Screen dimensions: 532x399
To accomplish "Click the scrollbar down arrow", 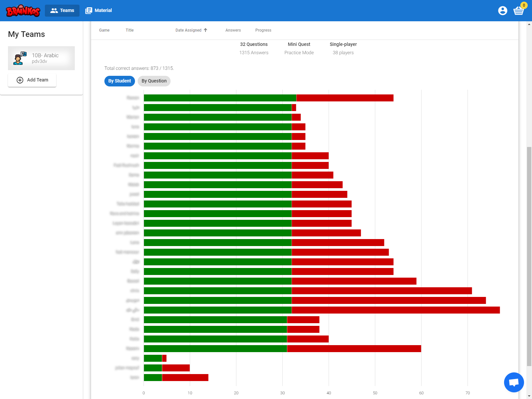I will coord(529,396).
